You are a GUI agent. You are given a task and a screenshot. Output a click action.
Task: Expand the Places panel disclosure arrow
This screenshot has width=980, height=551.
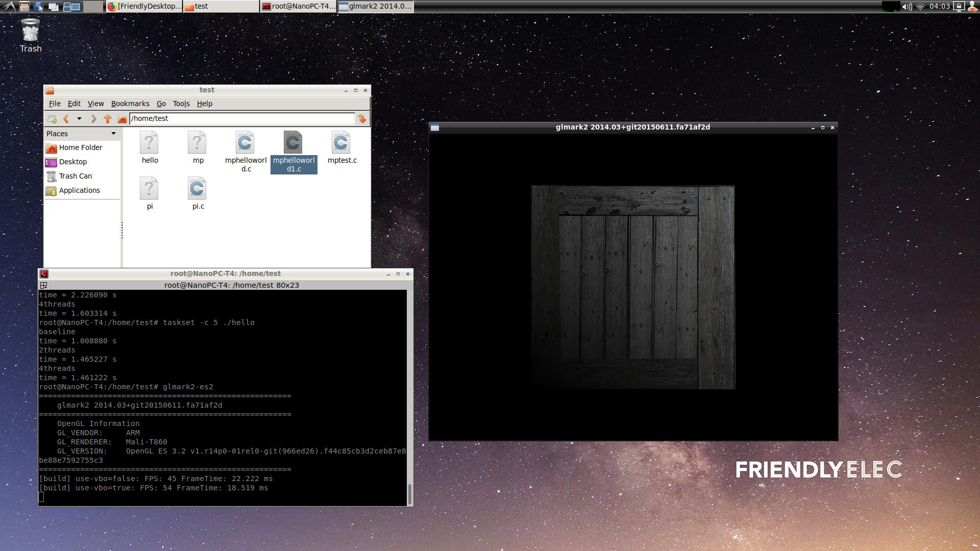pyautogui.click(x=114, y=133)
